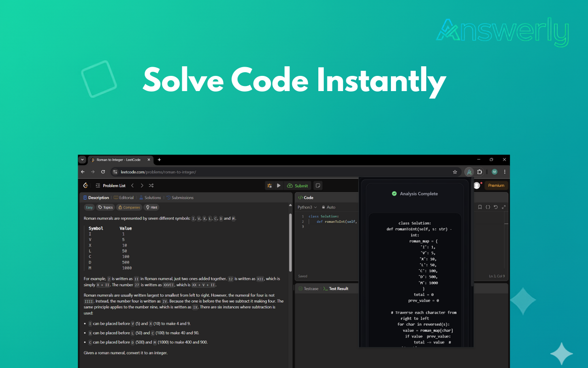Click the class Solution line in the editor
The width and height of the screenshot is (588, 368).
click(x=323, y=216)
